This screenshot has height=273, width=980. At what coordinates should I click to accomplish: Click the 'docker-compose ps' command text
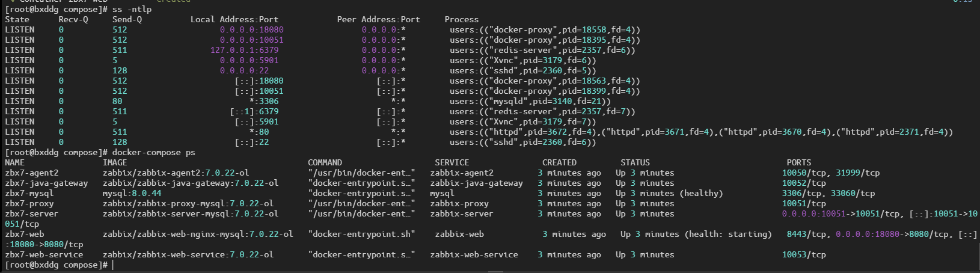point(153,152)
